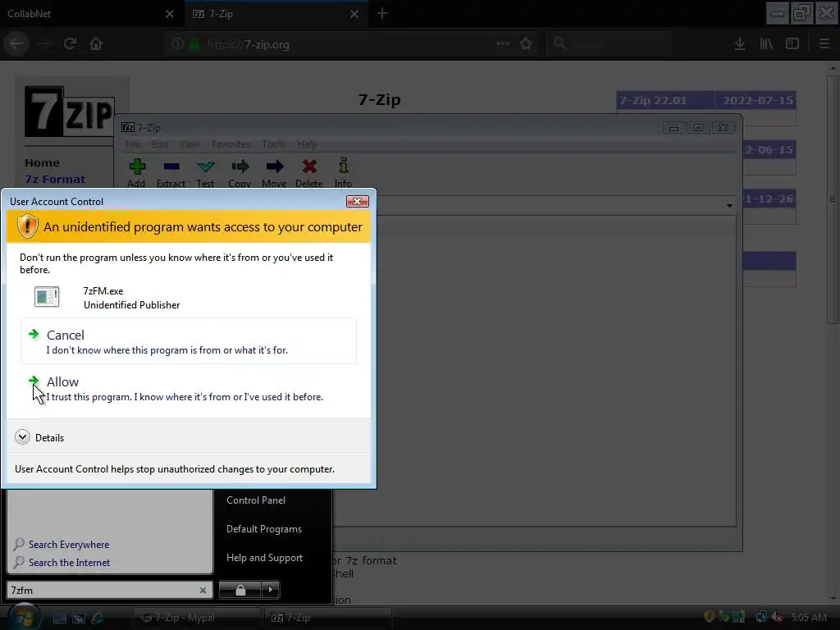Click the 7ZIP logo on the web page

[x=69, y=112]
